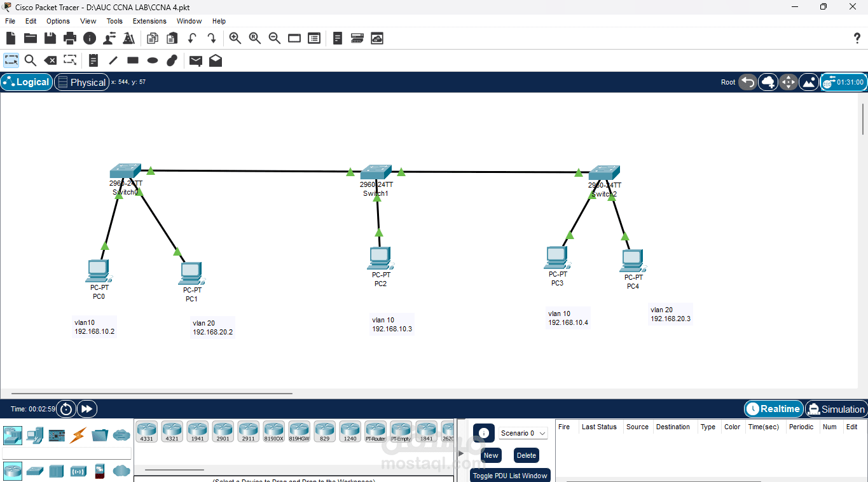Open the Options menu
Image resolution: width=868 pixels, height=482 pixels.
(58, 21)
